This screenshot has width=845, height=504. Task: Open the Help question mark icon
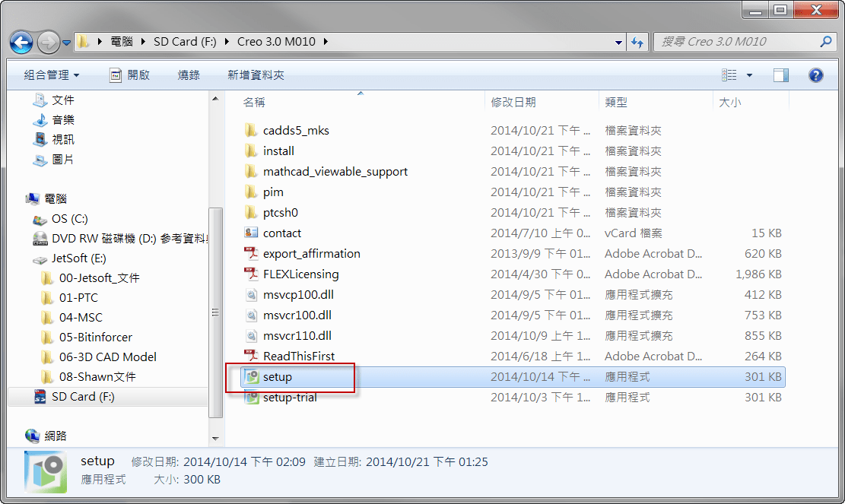(x=815, y=74)
